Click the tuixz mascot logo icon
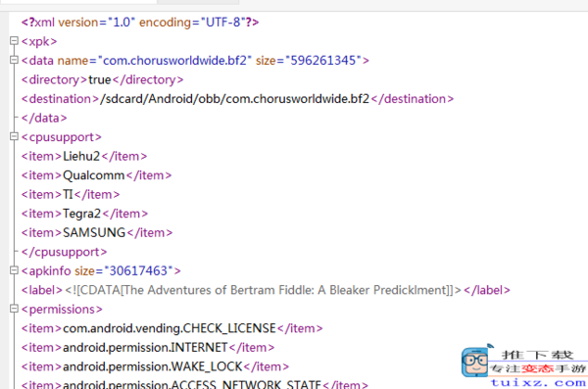Screen dimensions: 588x389 [x=475, y=362]
